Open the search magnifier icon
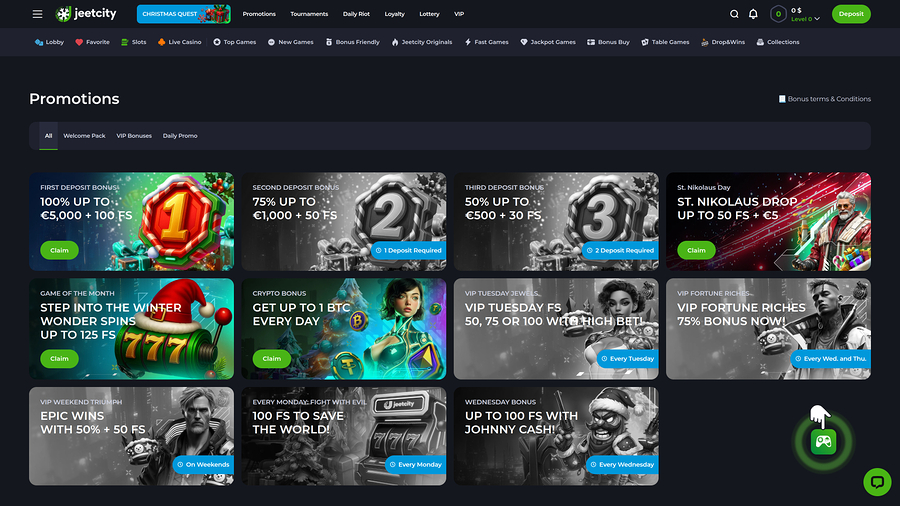 (x=734, y=14)
